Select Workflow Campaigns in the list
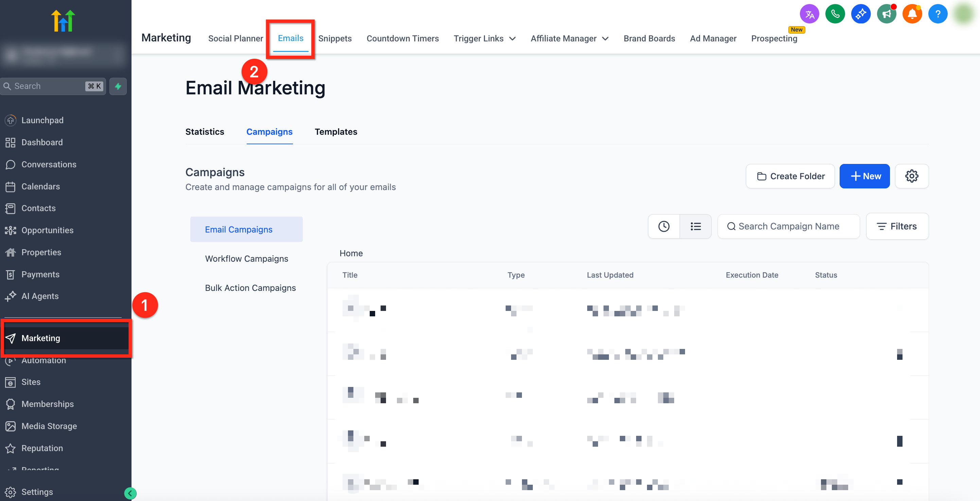This screenshot has width=980, height=501. (x=246, y=259)
